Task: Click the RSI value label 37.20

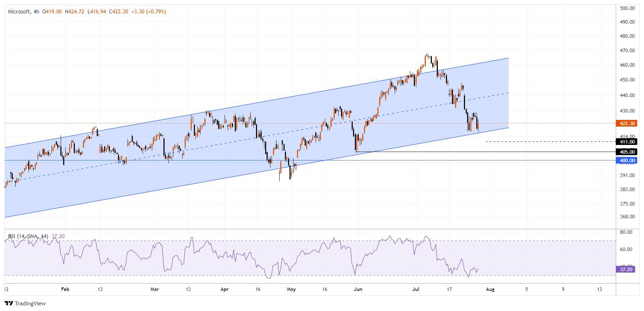Action: [x=626, y=269]
